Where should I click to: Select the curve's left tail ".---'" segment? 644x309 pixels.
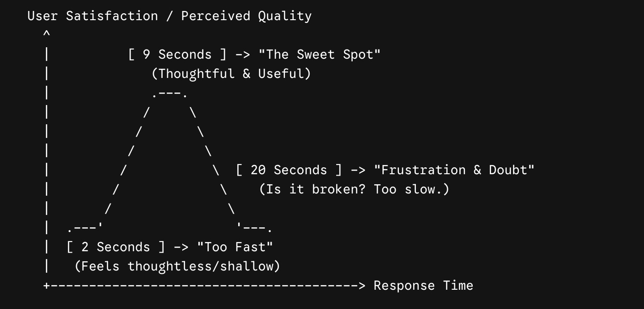pos(85,227)
